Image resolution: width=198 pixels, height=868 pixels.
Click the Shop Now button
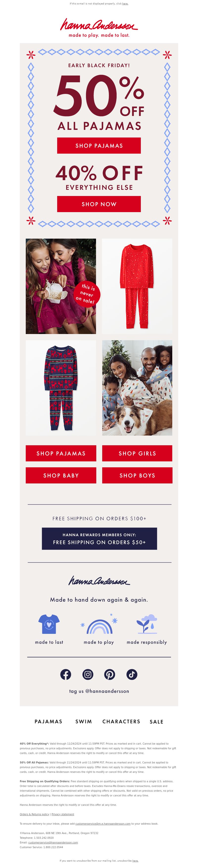pyautogui.click(x=99, y=204)
